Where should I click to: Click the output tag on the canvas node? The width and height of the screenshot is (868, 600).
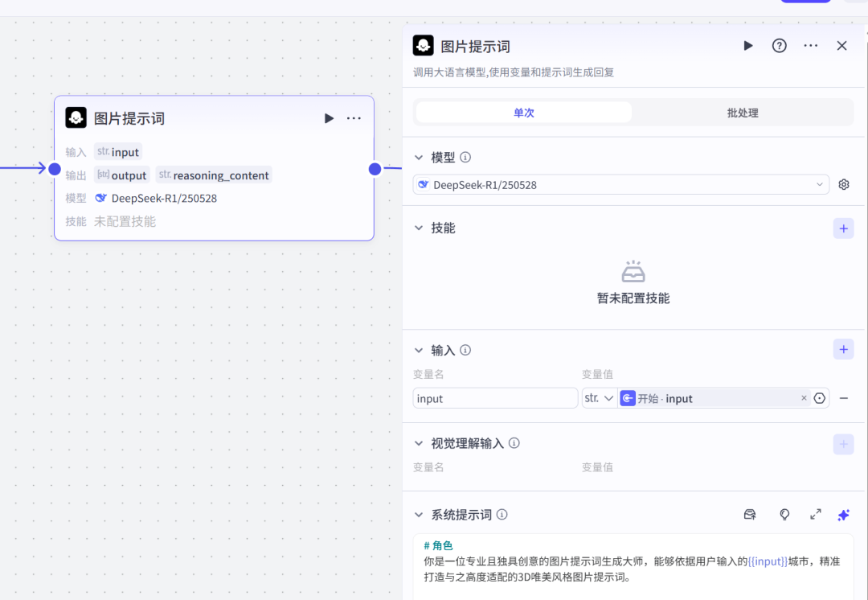[122, 175]
